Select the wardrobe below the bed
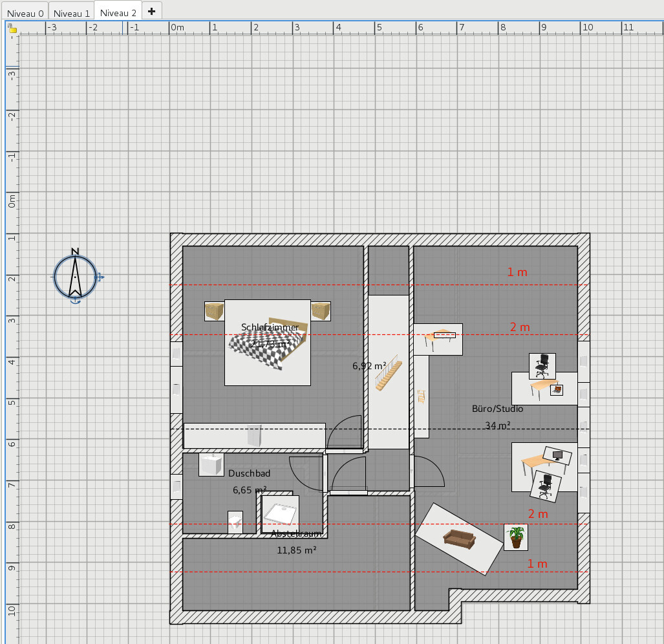 click(x=254, y=435)
